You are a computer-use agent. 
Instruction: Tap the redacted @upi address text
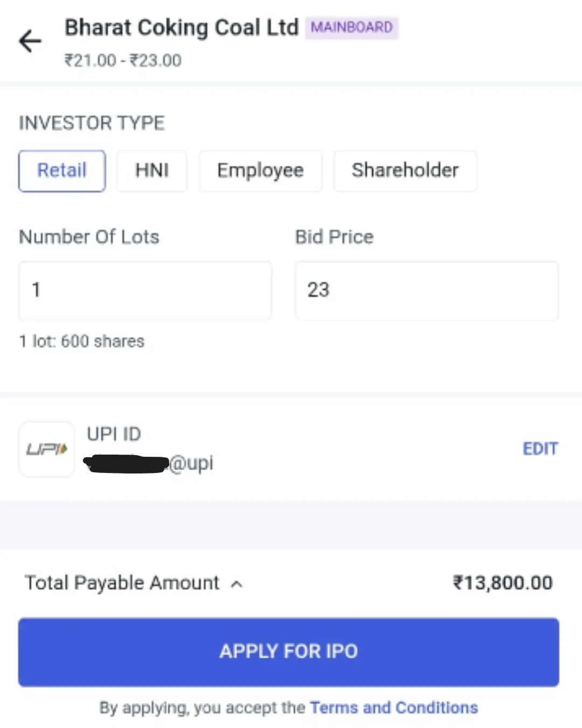tap(149, 463)
